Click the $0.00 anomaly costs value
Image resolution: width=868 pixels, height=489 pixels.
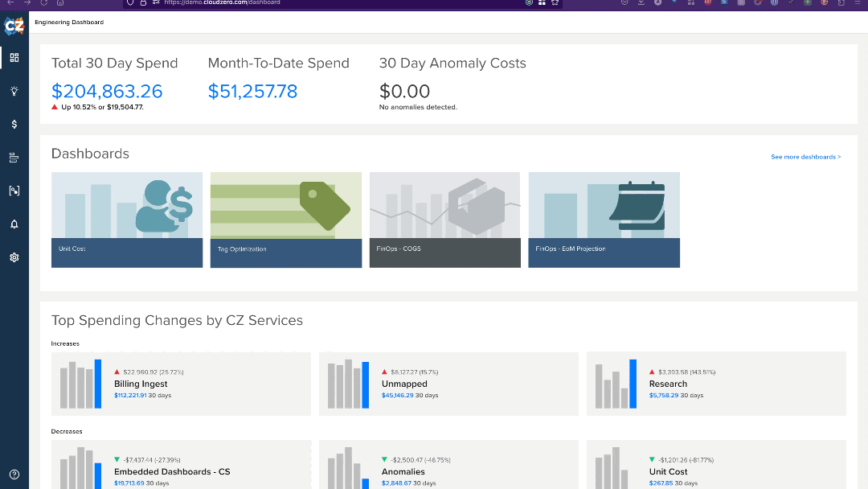[404, 92]
